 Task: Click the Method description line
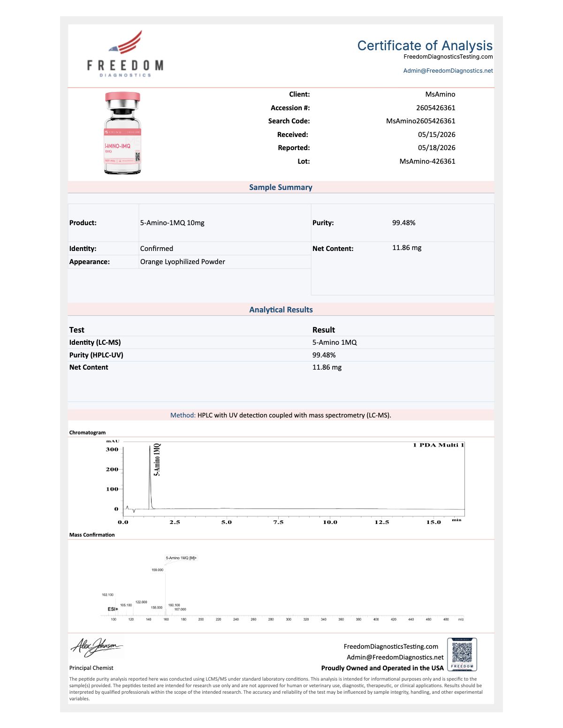[281, 415]
